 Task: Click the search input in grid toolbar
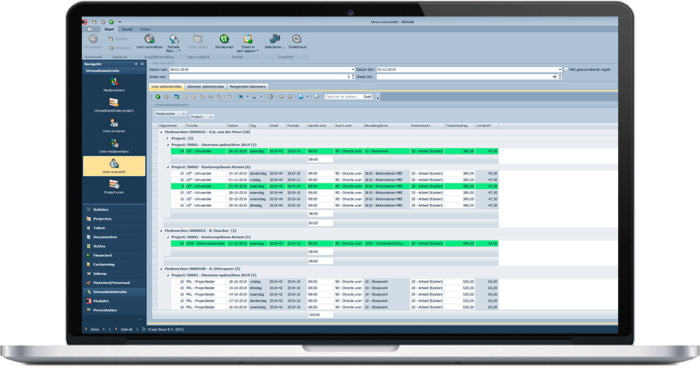342,96
